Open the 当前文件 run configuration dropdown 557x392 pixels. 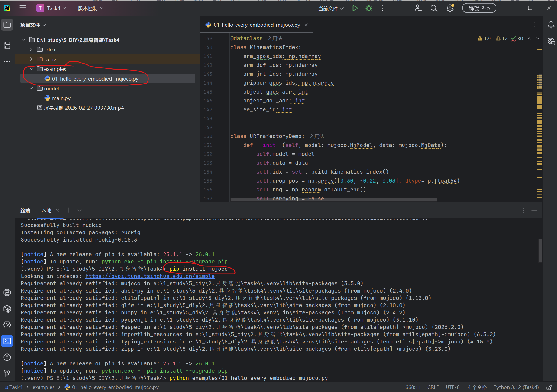pos(331,8)
